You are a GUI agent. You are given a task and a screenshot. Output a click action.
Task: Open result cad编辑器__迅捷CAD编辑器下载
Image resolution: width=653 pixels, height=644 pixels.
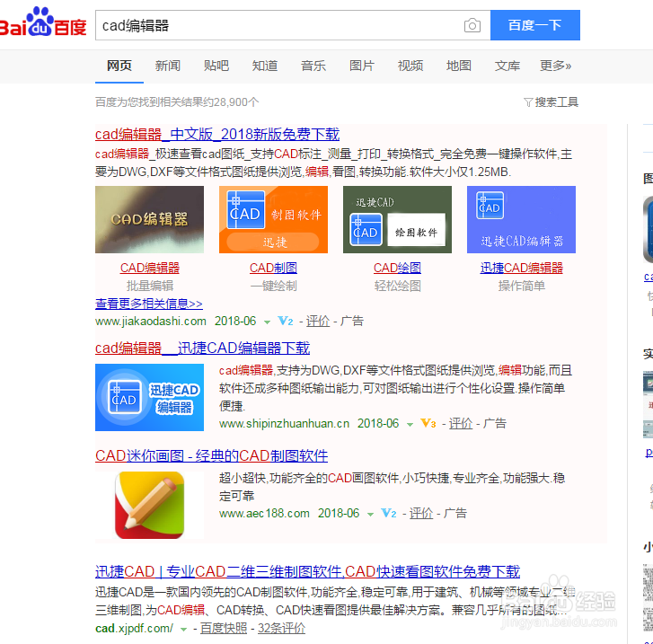[202, 348]
